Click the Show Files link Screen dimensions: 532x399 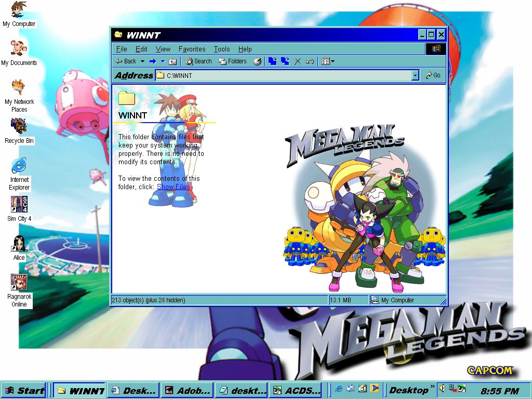(x=174, y=187)
